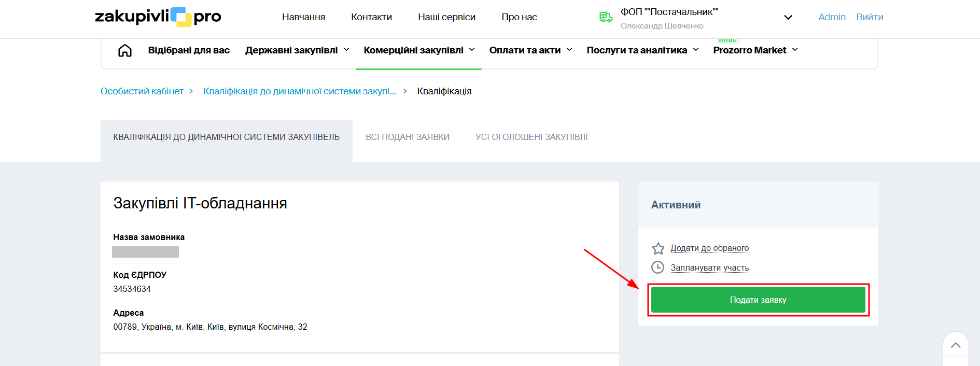980x366 pixels.
Task: Log out via Вийти link
Action: [870, 17]
